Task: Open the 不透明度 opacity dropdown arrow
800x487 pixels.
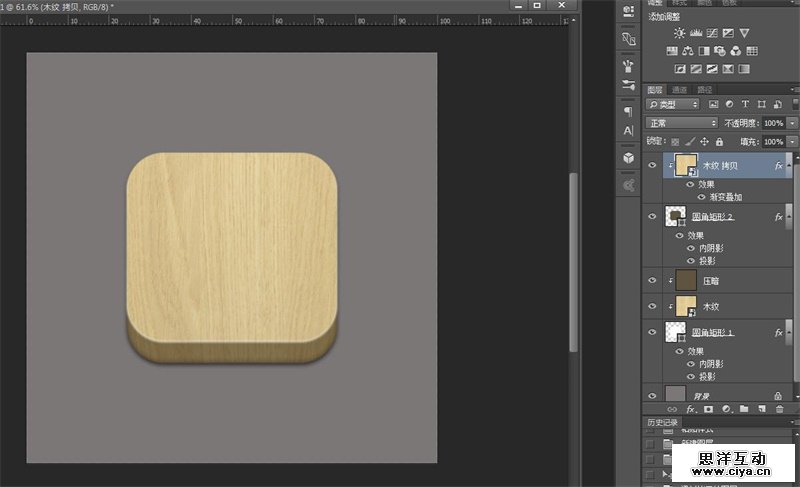Action: pos(792,123)
